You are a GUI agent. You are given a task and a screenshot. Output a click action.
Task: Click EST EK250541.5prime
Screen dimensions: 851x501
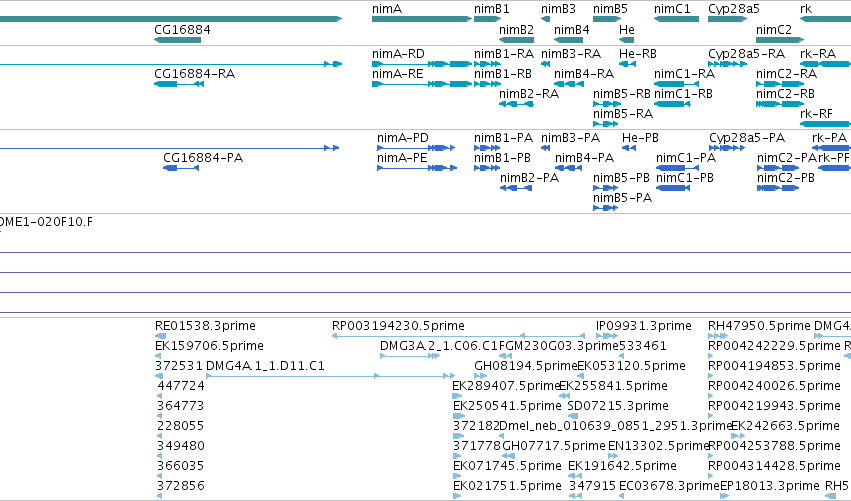point(459,416)
